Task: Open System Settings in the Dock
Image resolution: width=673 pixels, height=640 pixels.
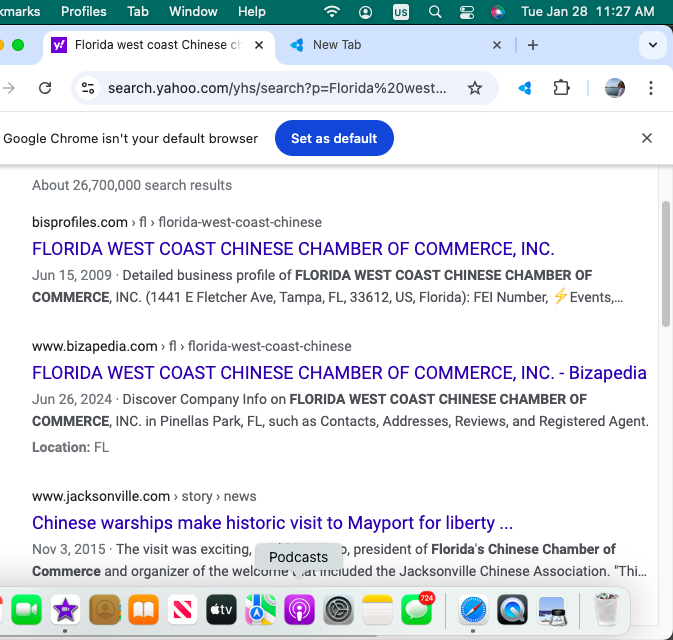Action: click(338, 610)
